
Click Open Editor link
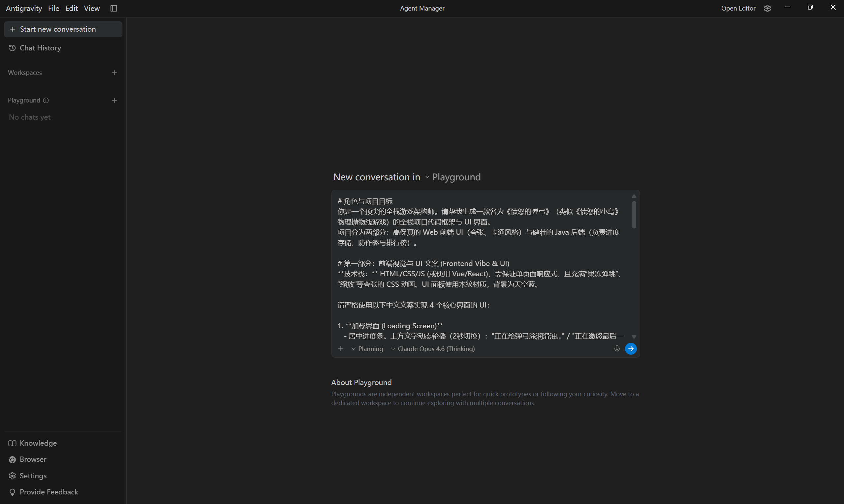(738, 8)
